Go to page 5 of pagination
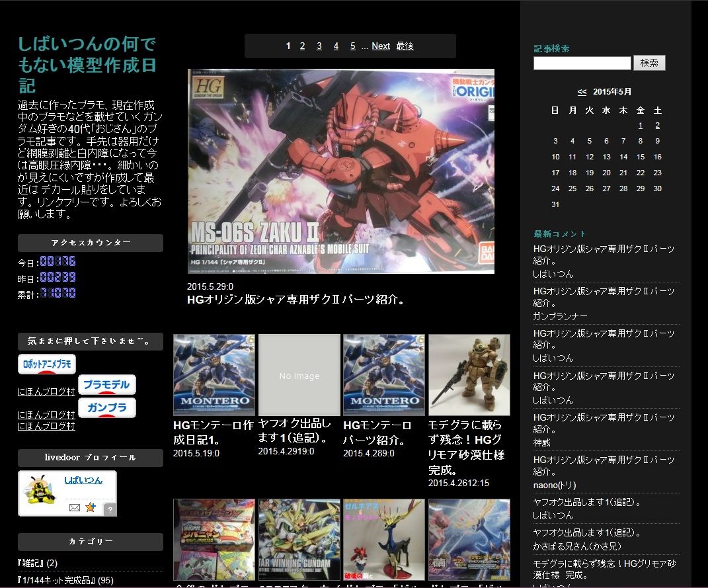Screen dimensions: 708x588 coord(352,46)
